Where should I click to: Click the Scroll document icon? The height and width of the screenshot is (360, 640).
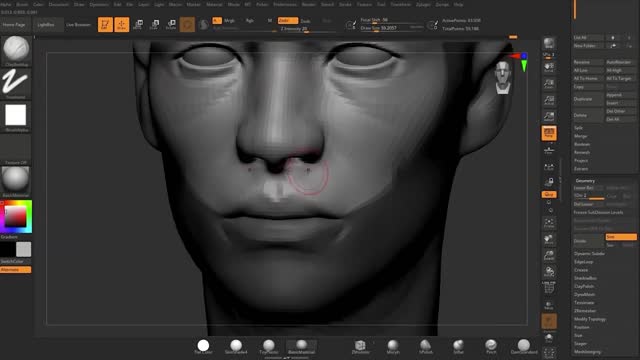[549, 67]
